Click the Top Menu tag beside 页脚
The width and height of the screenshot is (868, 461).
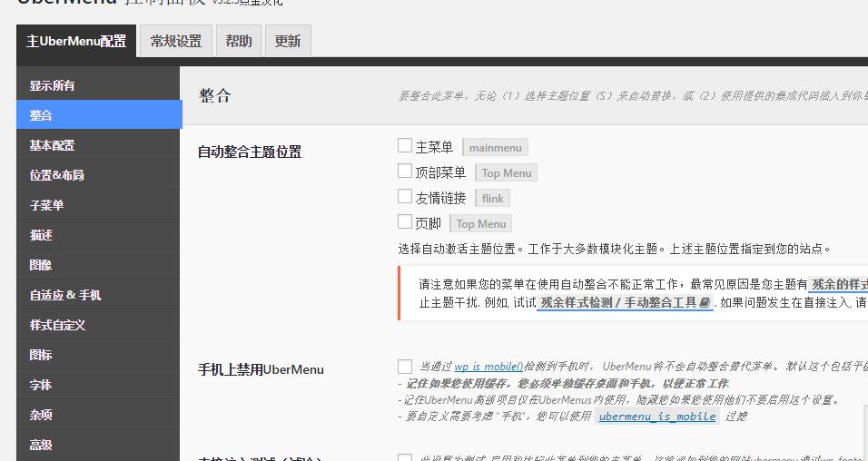(480, 224)
